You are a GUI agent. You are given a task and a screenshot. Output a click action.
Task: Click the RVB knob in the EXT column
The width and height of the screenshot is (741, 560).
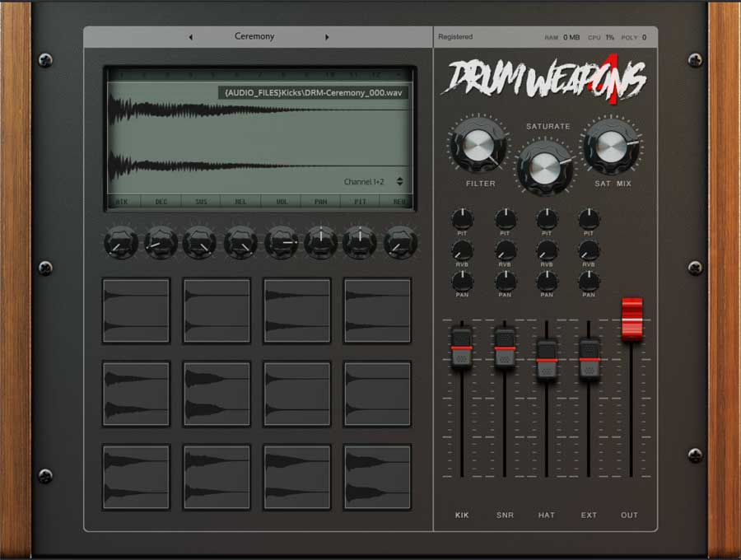589,250
